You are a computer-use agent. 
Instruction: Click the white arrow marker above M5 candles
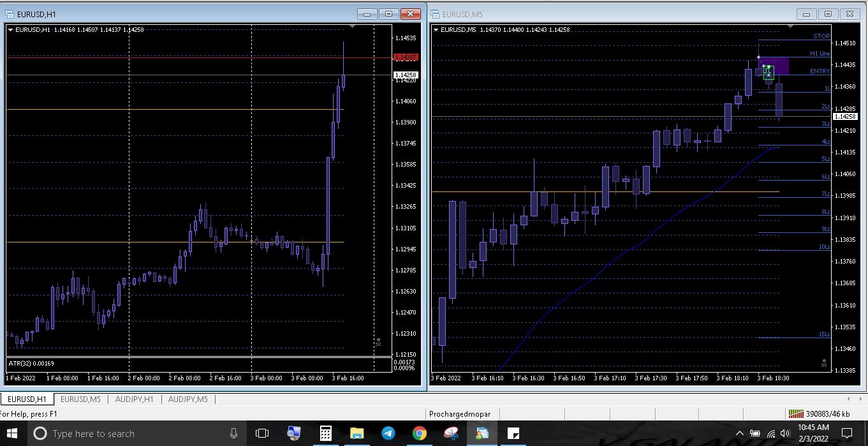(758, 57)
